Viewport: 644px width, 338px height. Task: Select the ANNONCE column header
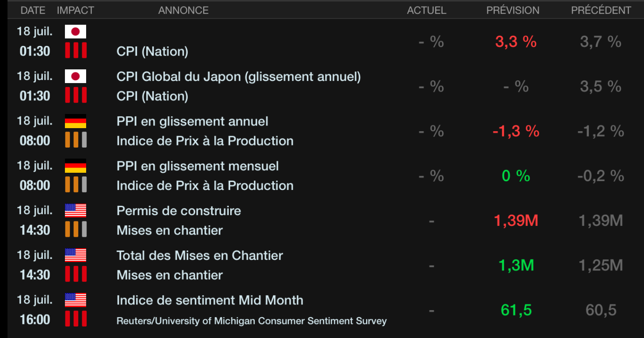pyautogui.click(x=183, y=10)
